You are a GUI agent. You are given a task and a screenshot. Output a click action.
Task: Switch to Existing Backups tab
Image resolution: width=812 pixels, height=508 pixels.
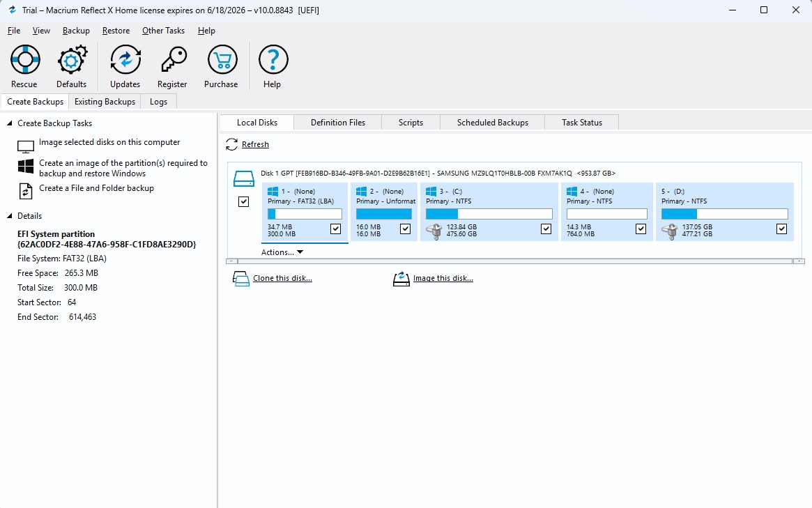[x=105, y=102]
